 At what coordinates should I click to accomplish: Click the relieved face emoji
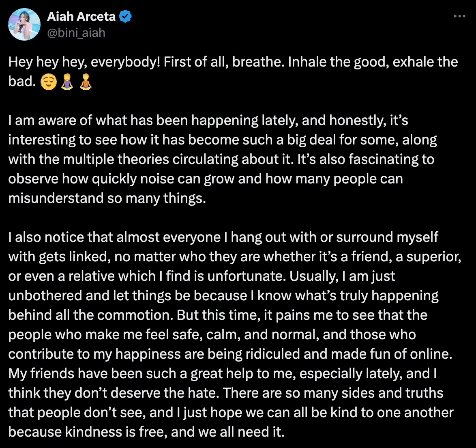48,82
